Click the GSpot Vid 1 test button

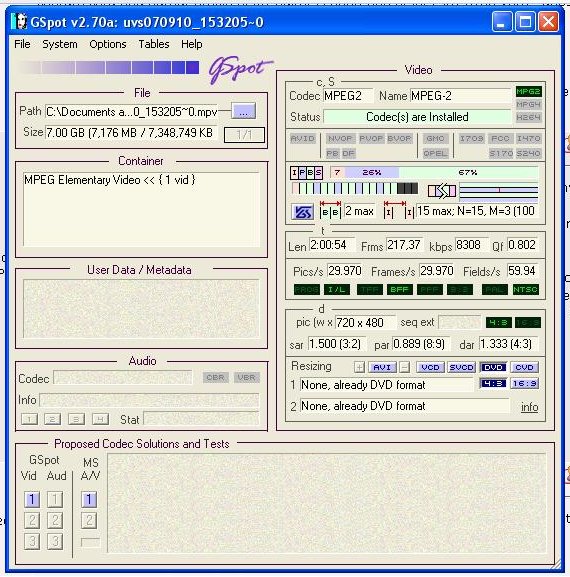32,499
